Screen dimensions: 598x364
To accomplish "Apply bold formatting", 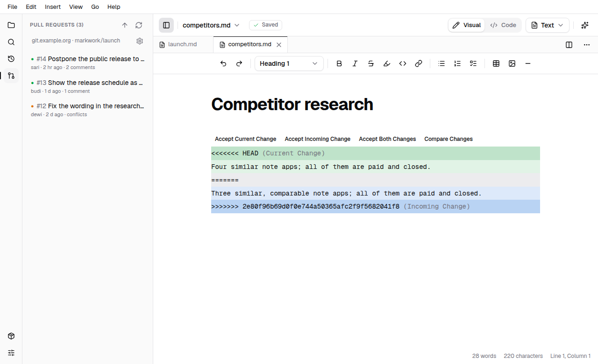I will (x=339, y=63).
